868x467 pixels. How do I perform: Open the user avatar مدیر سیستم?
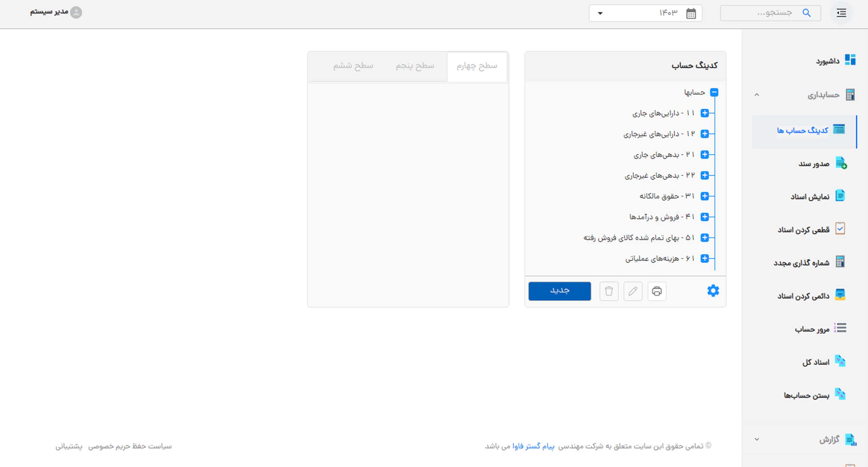point(76,12)
